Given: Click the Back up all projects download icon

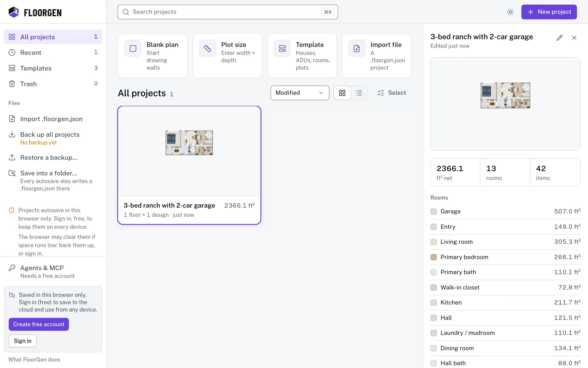Looking at the screenshot, I should 12,134.
